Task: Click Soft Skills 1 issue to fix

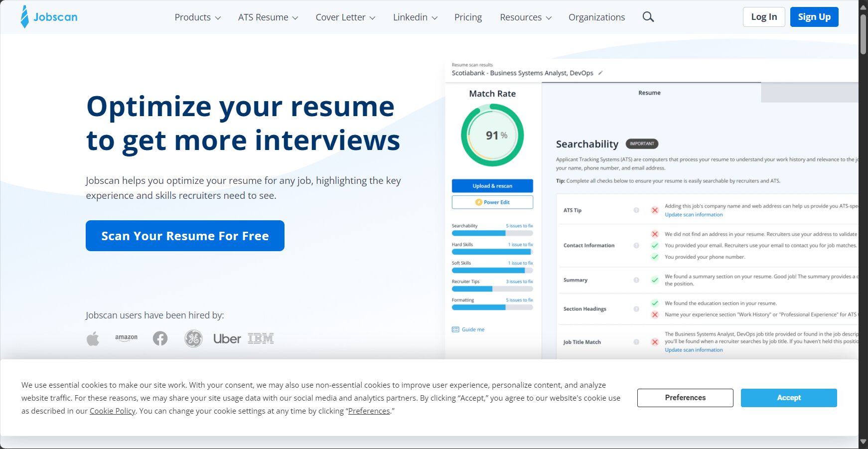Action: 520,263
